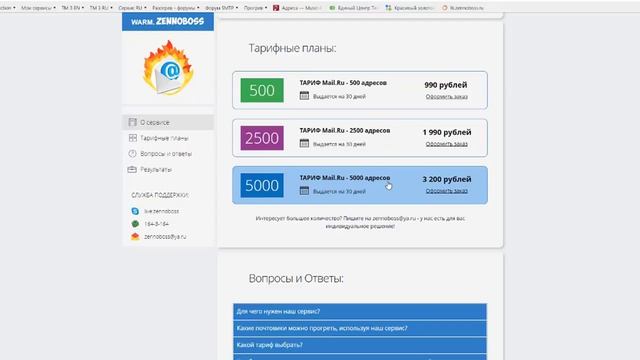Click the 'Выдается на 30 дней' text in the 500 card

click(339, 97)
